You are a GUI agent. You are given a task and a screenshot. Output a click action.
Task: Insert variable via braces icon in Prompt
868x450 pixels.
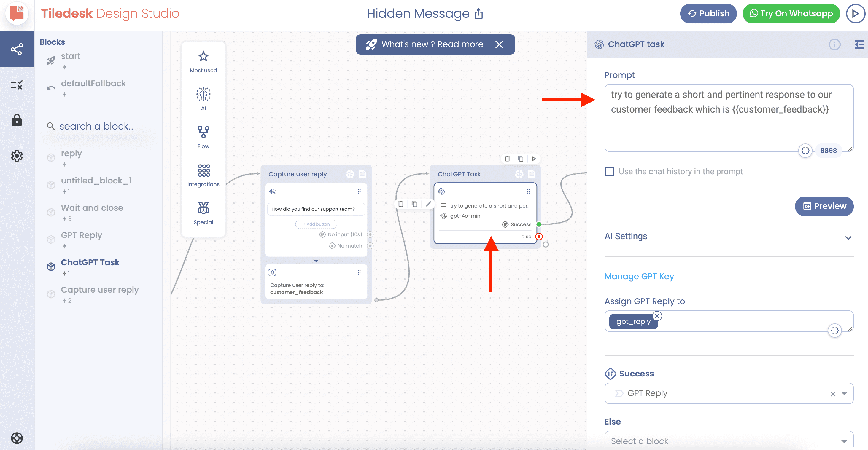805,151
